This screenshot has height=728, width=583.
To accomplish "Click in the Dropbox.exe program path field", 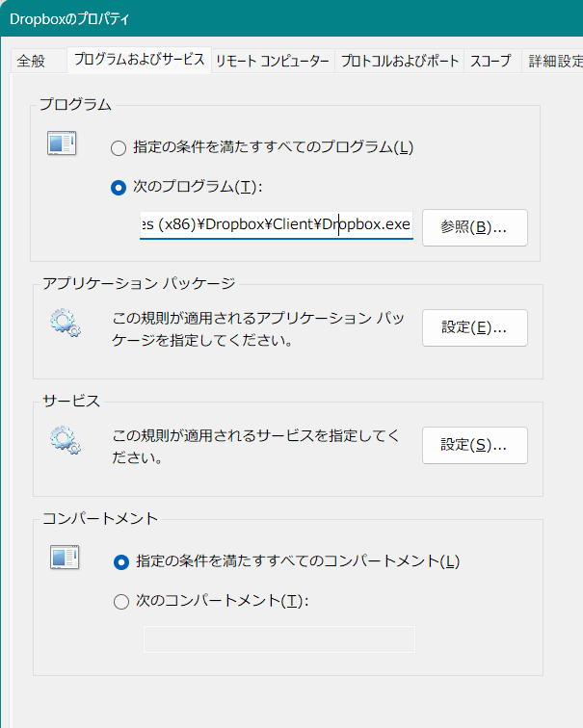I will pyautogui.click(x=276, y=225).
